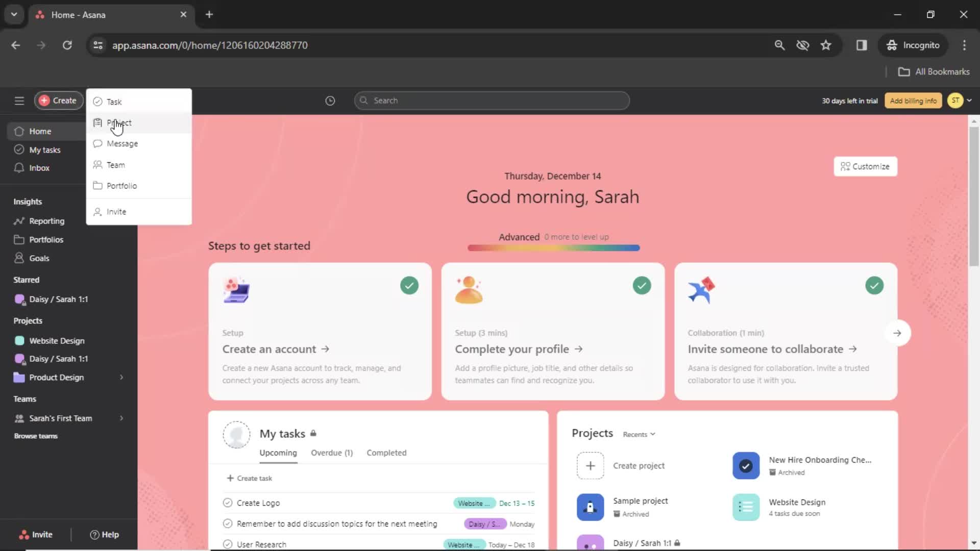
Task: Open Product Design folder in sidebar
Action: [x=56, y=377]
